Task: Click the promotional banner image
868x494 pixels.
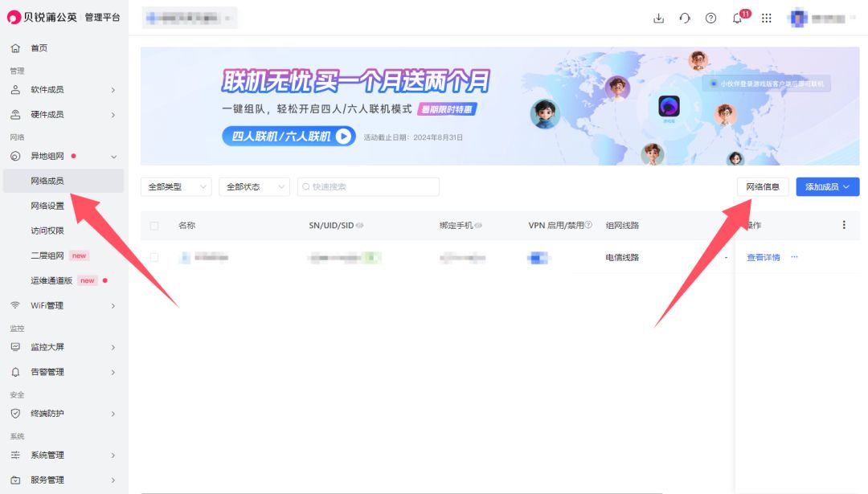Action: click(x=500, y=106)
